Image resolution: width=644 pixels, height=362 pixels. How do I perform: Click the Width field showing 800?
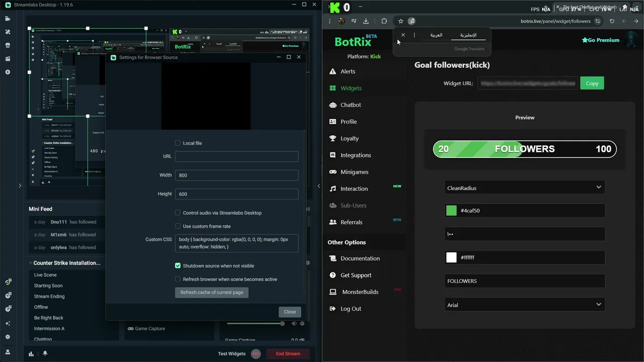[236, 175]
